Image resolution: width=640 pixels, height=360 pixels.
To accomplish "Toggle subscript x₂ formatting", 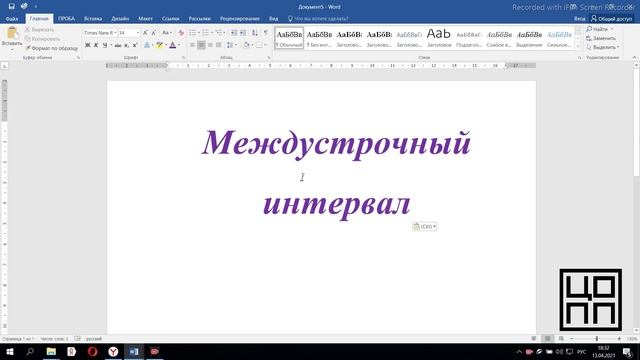I will [x=127, y=45].
